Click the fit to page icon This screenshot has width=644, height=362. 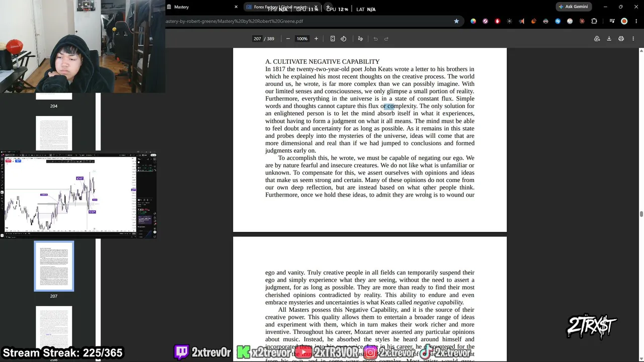(333, 39)
